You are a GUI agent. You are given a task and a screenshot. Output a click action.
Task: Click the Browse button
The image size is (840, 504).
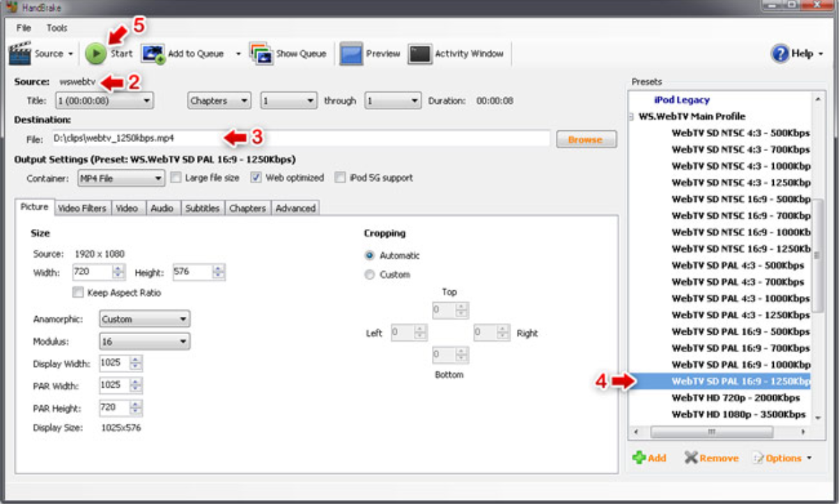pyautogui.click(x=586, y=139)
